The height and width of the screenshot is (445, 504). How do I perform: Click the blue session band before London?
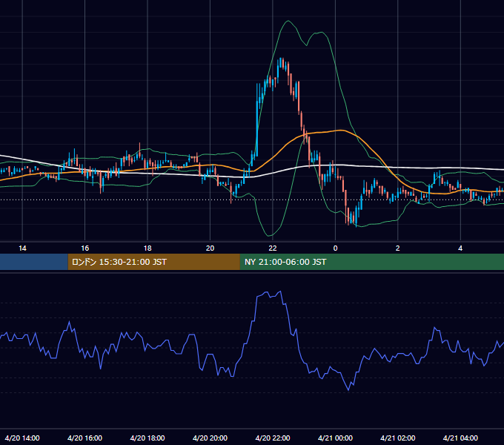tap(34, 262)
